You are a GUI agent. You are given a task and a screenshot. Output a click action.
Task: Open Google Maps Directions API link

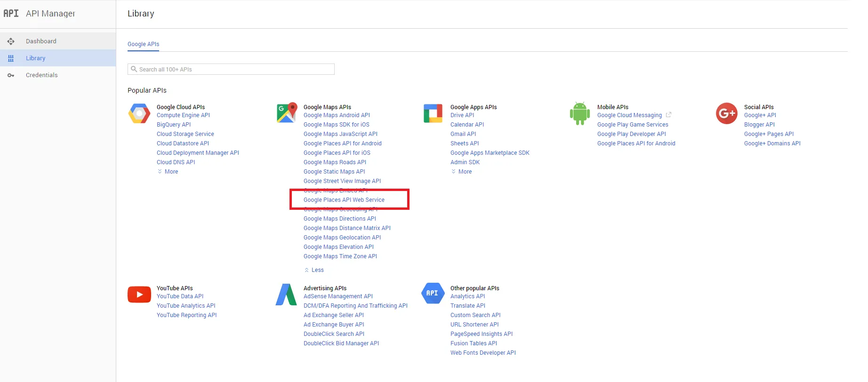click(x=340, y=219)
